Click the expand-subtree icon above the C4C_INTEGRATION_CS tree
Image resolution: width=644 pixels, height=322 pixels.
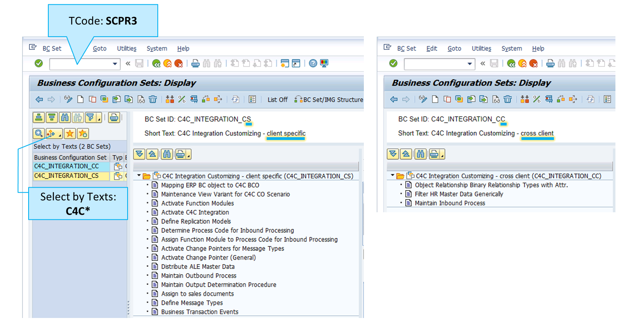(139, 154)
